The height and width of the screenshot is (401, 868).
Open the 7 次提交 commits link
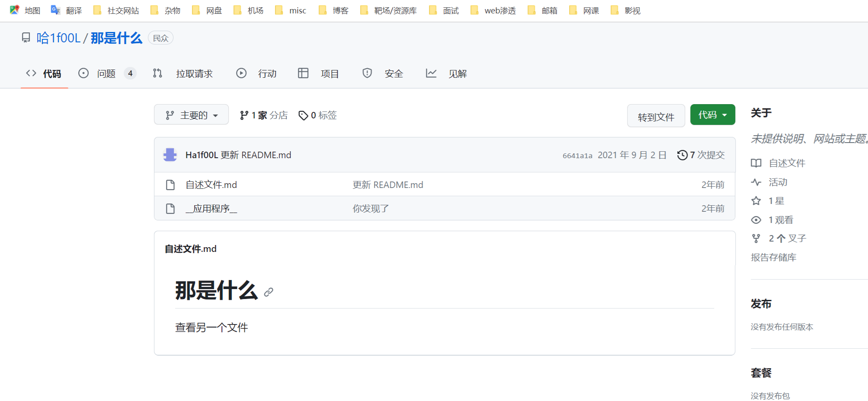(701, 155)
